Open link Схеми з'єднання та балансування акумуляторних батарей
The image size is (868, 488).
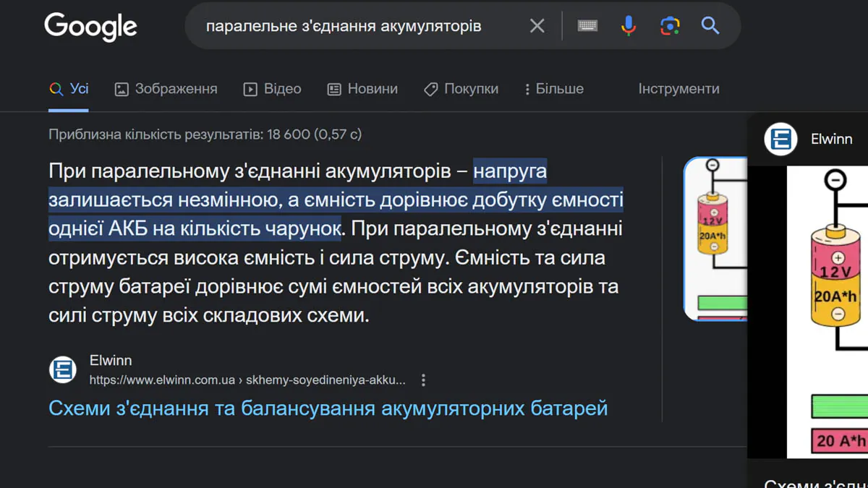pos(328,408)
